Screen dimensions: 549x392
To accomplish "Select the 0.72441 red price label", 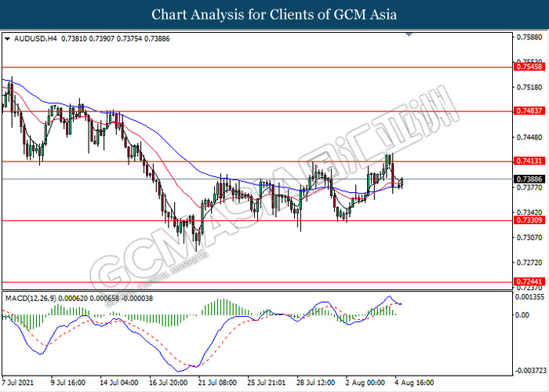I will pyautogui.click(x=529, y=281).
